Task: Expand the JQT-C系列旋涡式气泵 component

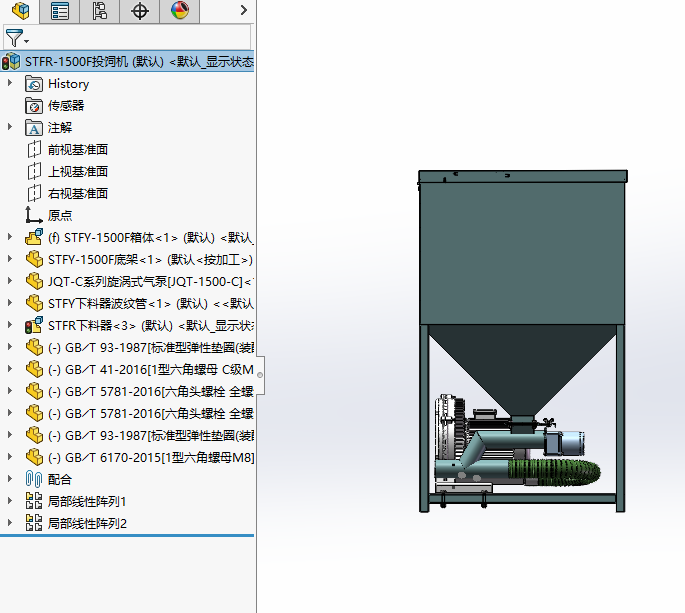Action: click(x=10, y=281)
